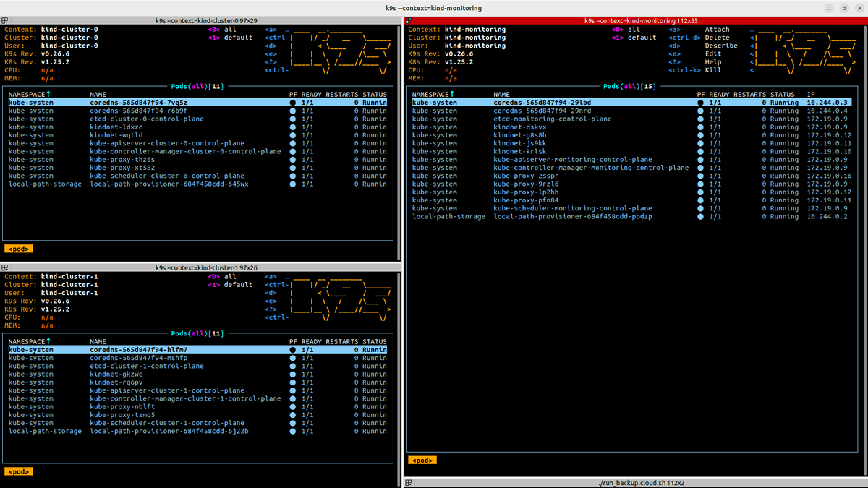
Task: Click the port-forward dot for kube-proxy-tzmq5
Action: (293, 415)
